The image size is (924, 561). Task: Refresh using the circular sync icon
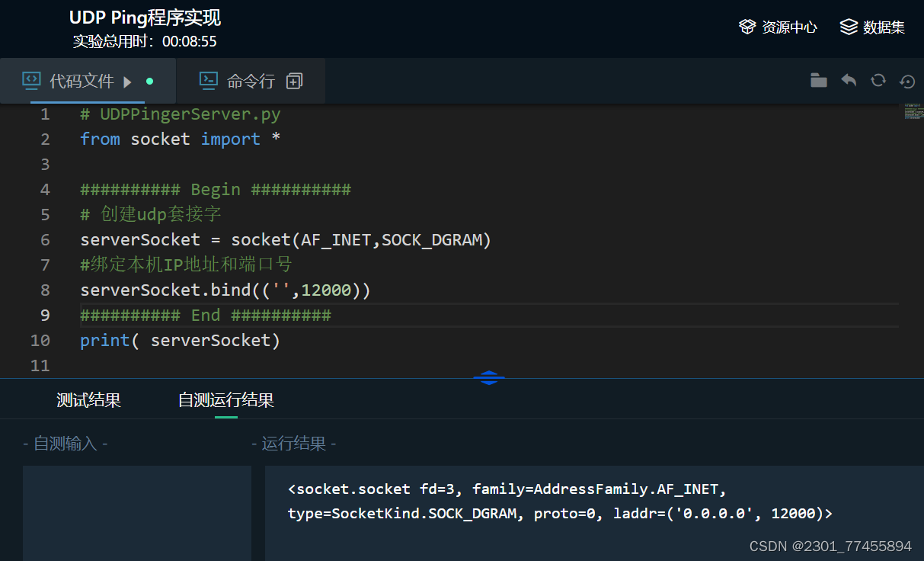point(878,79)
